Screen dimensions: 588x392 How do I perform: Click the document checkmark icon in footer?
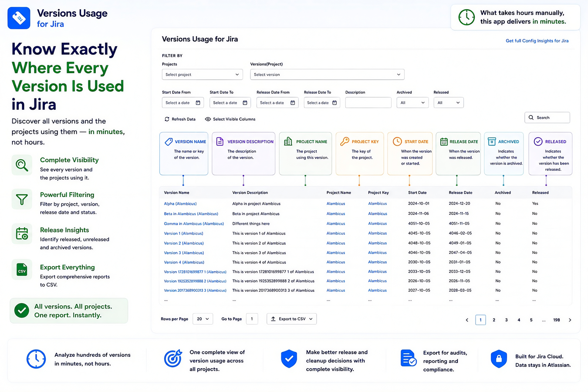pyautogui.click(x=408, y=358)
